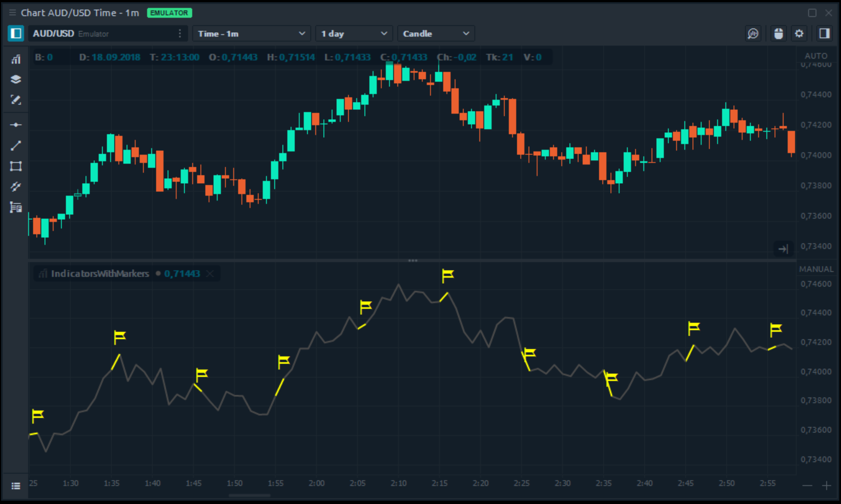The width and height of the screenshot is (841, 504).
Task: Select the trend line drawing tool
Action: pyautogui.click(x=16, y=145)
